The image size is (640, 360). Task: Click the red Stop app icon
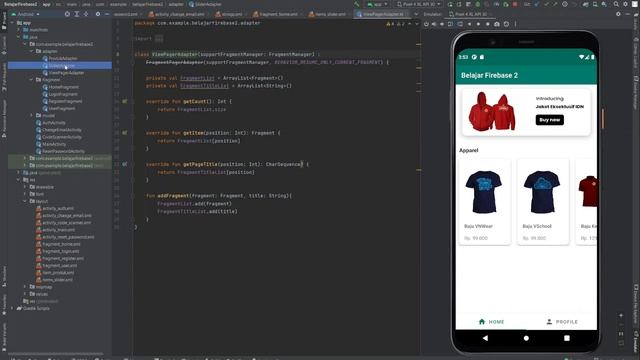pyautogui.click(x=515, y=4)
